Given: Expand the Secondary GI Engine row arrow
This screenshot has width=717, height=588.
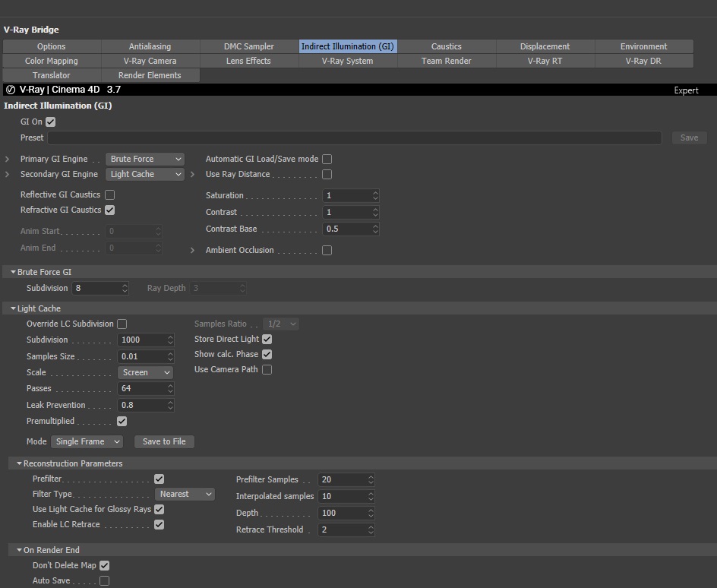Looking at the screenshot, I should pyautogui.click(x=7, y=174).
